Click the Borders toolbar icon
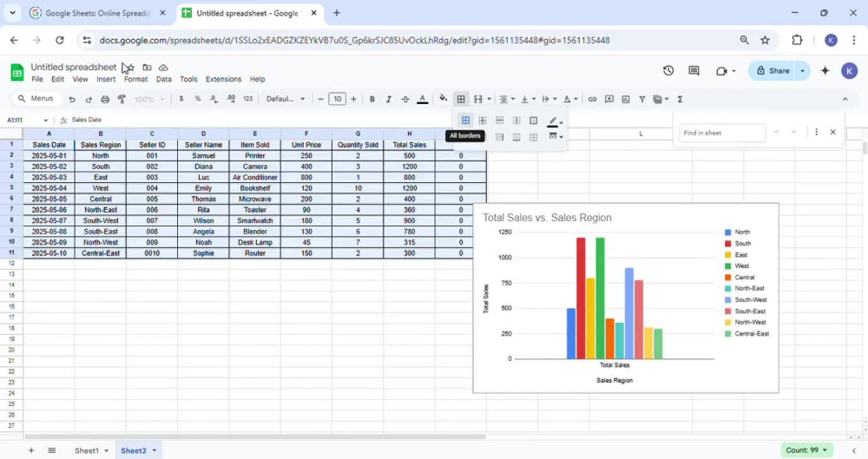Screen dimensions: 868x459 click(461, 99)
